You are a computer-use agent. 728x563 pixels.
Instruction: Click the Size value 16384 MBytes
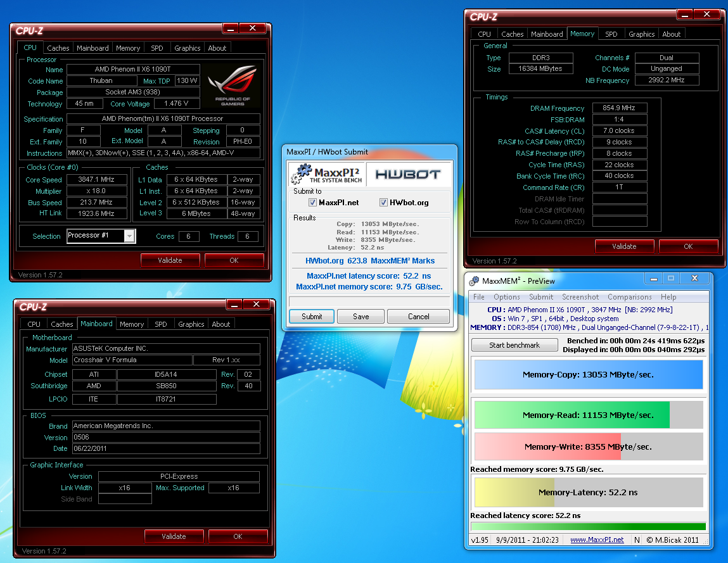coord(541,68)
